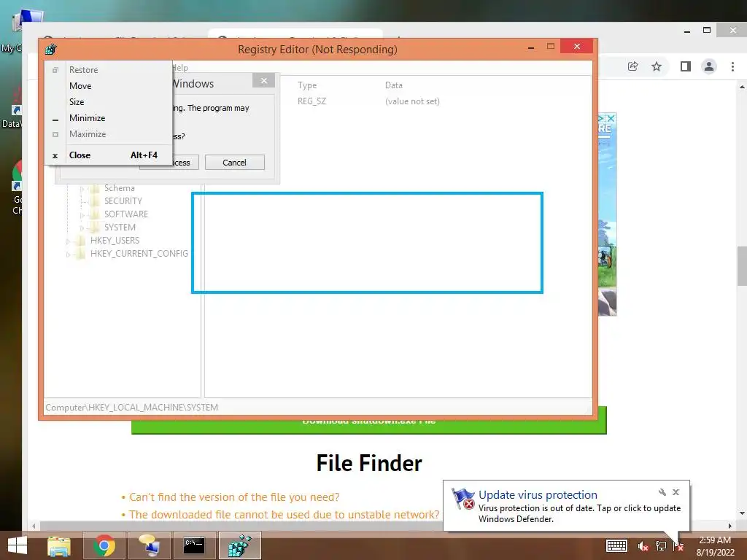Open File Explorer from the taskbar
The width and height of the screenshot is (747, 560).
pyautogui.click(x=59, y=545)
